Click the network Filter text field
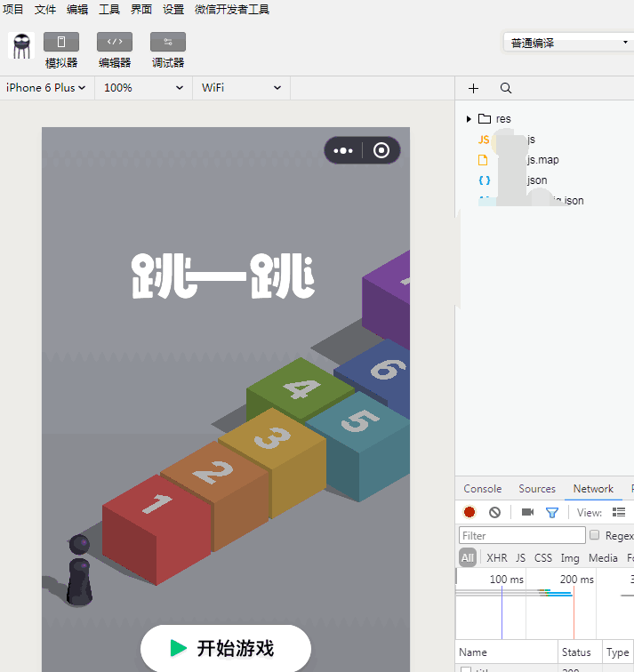The height and width of the screenshot is (672, 634). (522, 535)
